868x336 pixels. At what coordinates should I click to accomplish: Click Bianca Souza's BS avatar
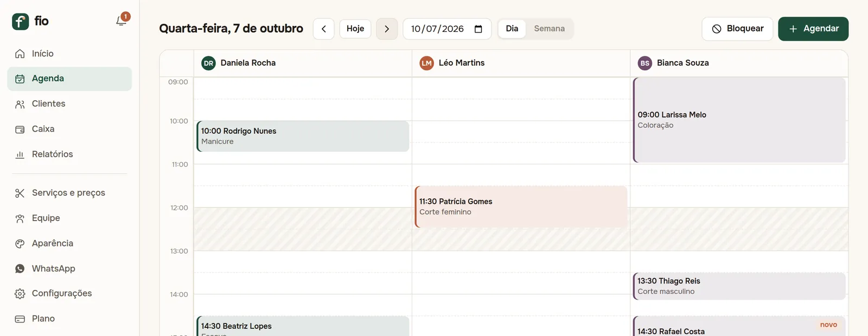[645, 63]
